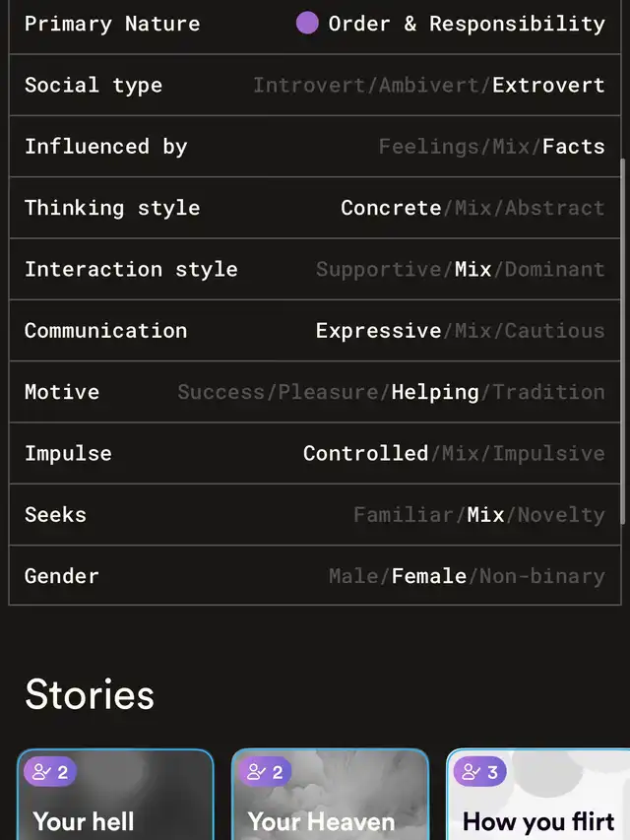Select Facts under Influenced by
This screenshot has height=840, width=630.
pyautogui.click(x=573, y=147)
